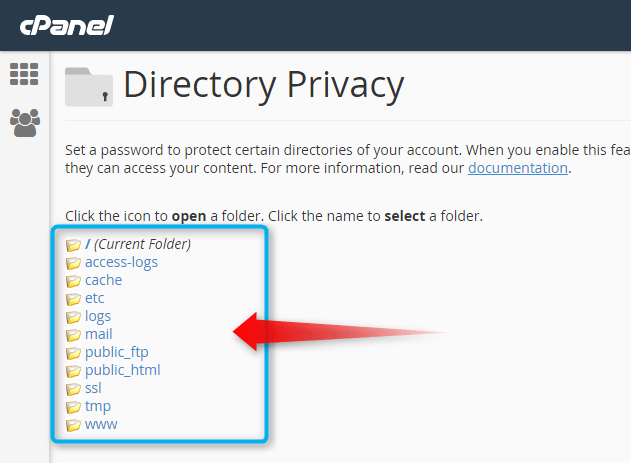Open the cache folder via its icon
Image resolution: width=631 pixels, height=463 pixels.
[73, 281]
